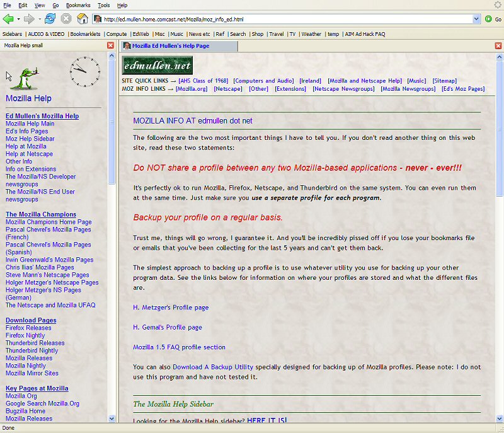
Task: Go to homepage with the Home icon
Action: [x=83, y=19]
